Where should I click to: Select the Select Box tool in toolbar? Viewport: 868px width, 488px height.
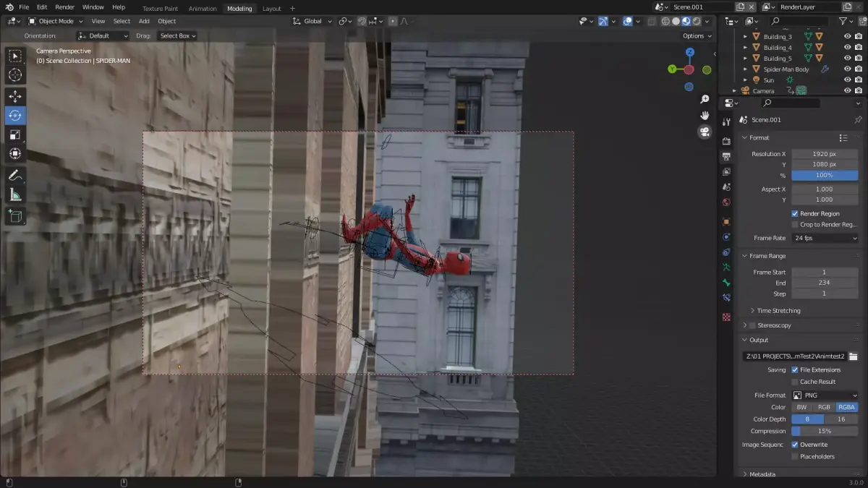tap(15, 56)
